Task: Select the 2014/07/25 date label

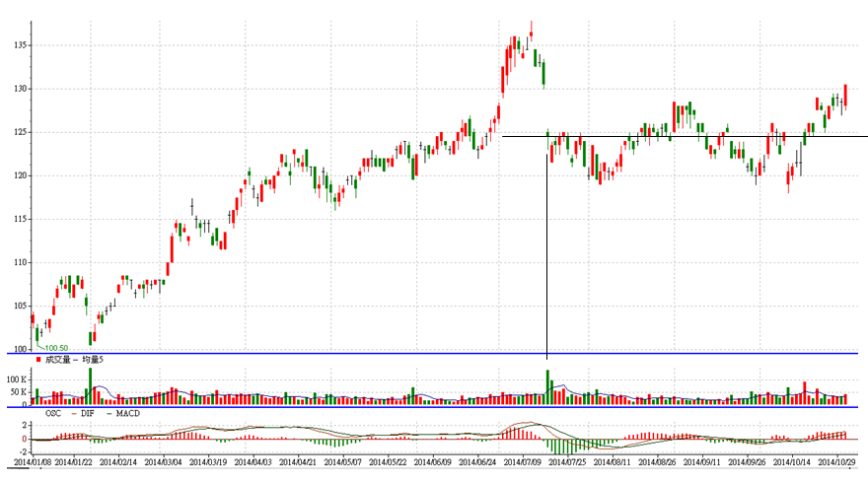Action: [x=567, y=462]
